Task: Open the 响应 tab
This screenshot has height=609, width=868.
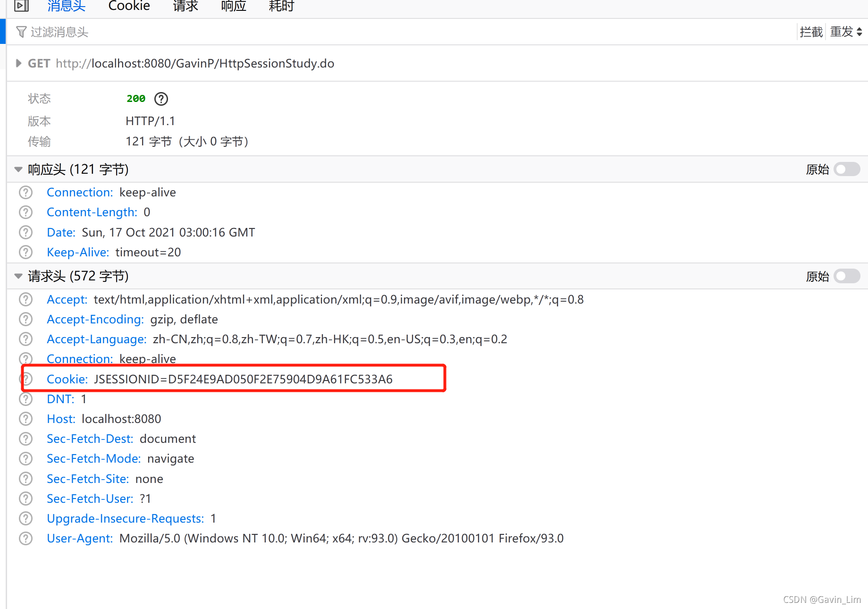Action: pyautogui.click(x=234, y=6)
